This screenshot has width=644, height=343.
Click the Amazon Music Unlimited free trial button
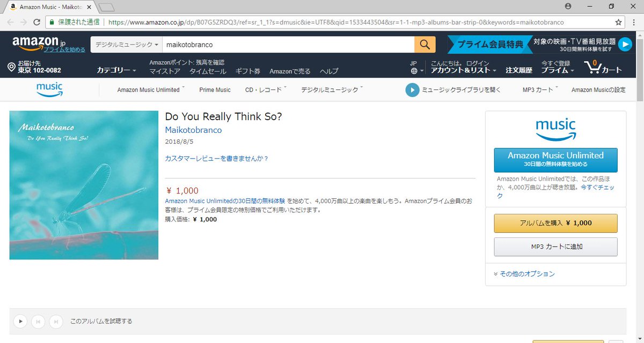[x=555, y=160]
